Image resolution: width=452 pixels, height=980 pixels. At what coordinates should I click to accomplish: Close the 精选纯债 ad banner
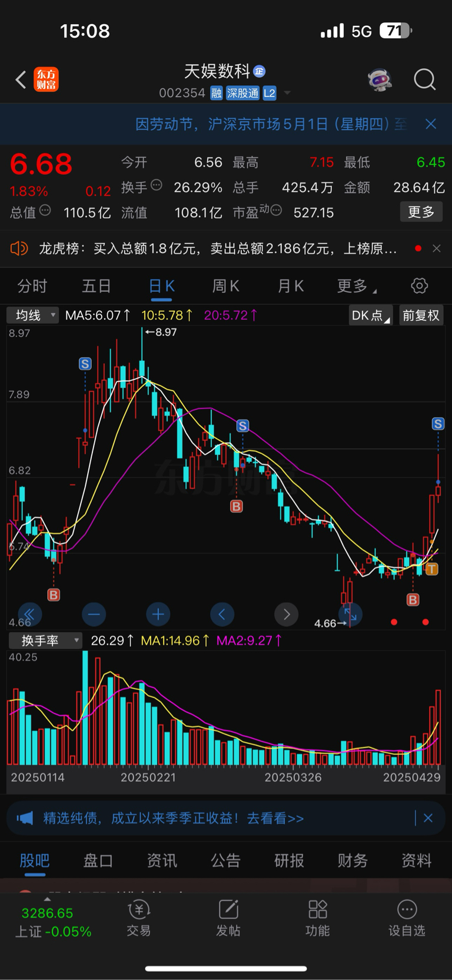pos(428,818)
